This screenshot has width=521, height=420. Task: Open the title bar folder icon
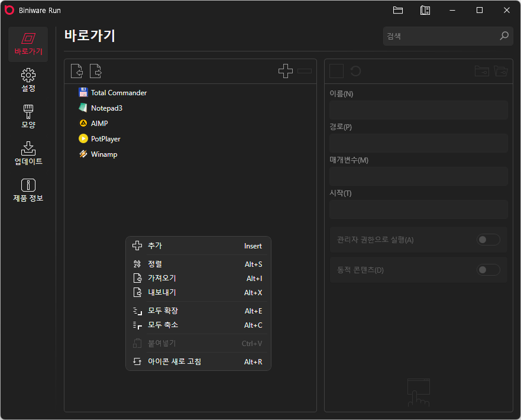click(398, 10)
